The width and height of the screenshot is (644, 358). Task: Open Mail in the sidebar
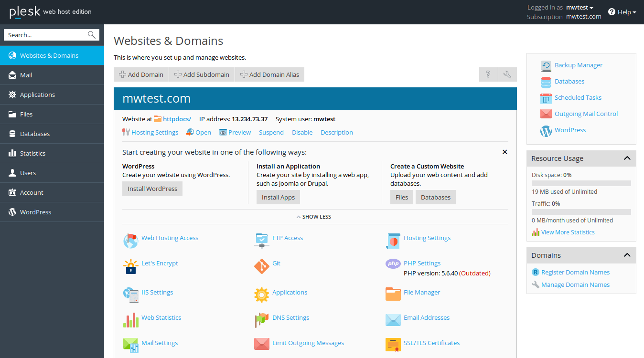(x=26, y=75)
